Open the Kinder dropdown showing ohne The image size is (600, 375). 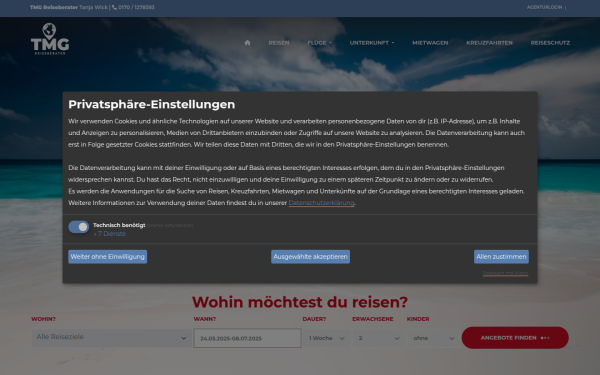coord(433,338)
